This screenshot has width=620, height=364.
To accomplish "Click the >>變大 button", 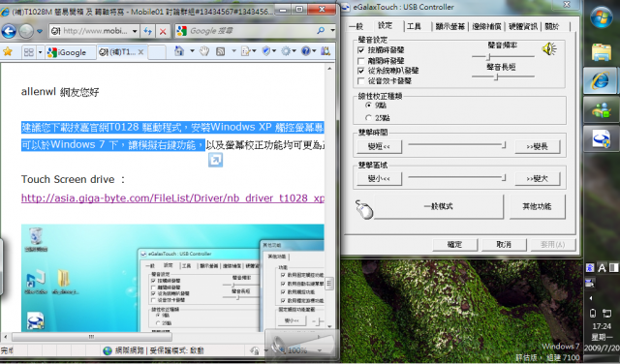I will pos(537,179).
